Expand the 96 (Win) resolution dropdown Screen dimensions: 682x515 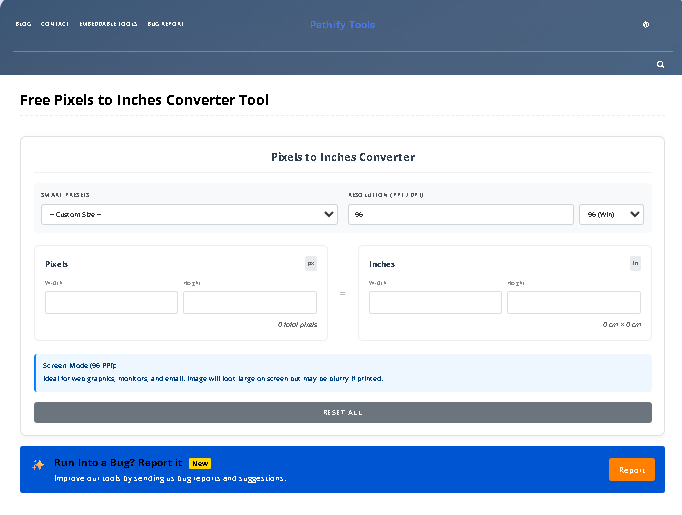[x=611, y=214]
